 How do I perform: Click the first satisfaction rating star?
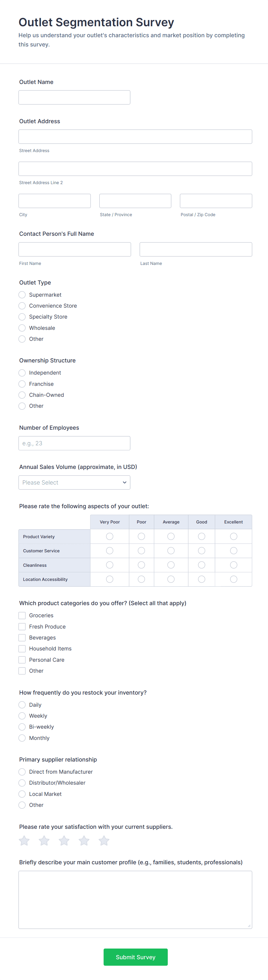pyautogui.click(x=24, y=840)
